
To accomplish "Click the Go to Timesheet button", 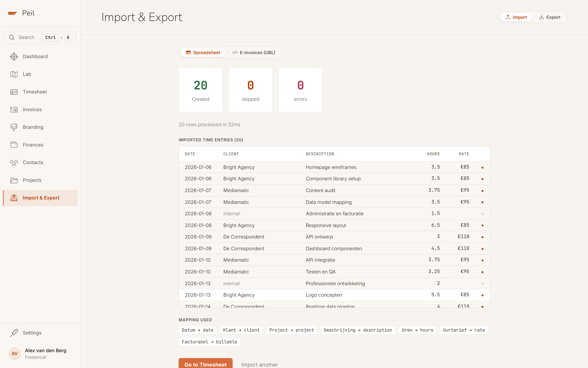I will click(x=206, y=364).
